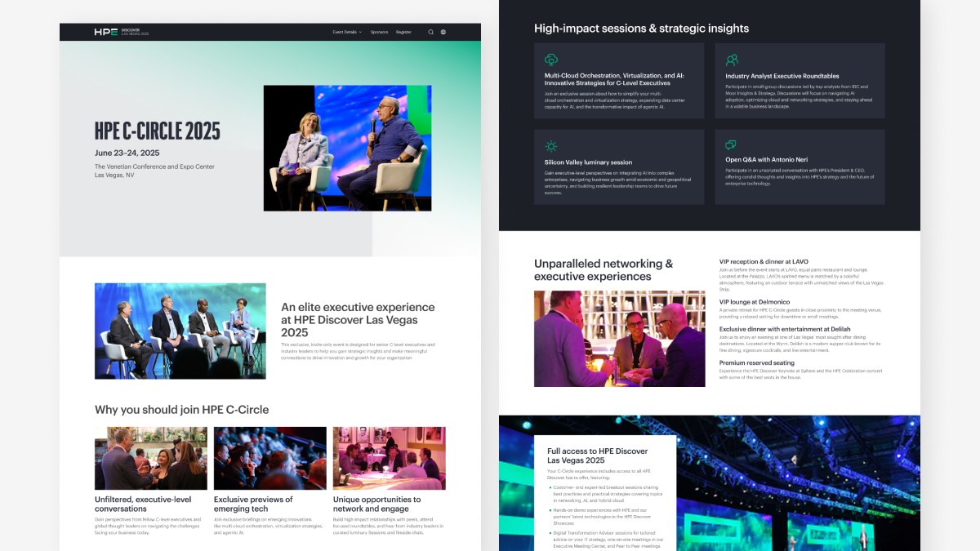
Task: Click the sun icon for Silicon Valley luminary session
Action: [x=551, y=147]
